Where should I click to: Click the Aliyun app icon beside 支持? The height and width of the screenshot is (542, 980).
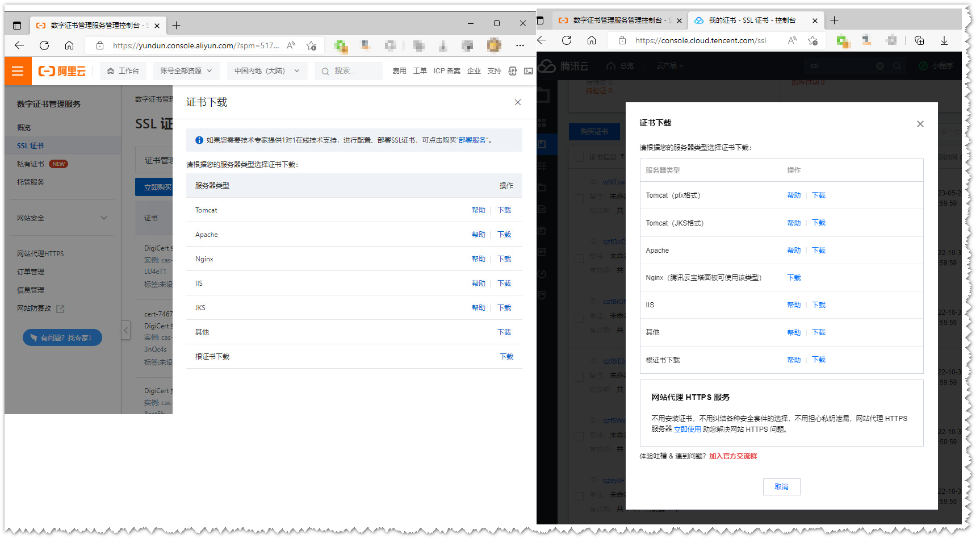513,71
